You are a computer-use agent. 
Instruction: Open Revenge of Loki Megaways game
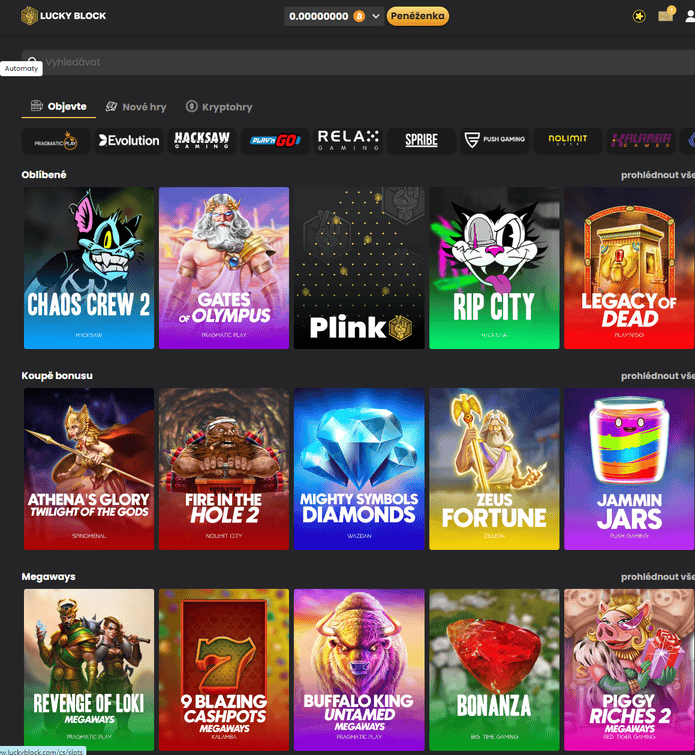(89, 670)
